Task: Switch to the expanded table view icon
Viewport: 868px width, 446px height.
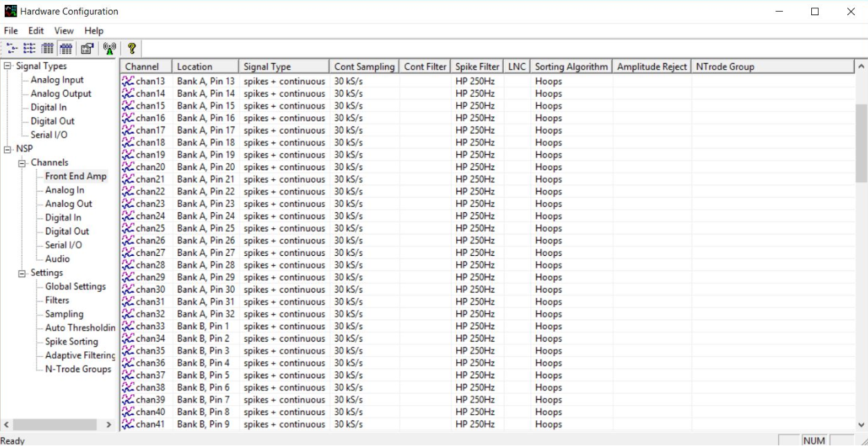Action: pyautogui.click(x=46, y=48)
